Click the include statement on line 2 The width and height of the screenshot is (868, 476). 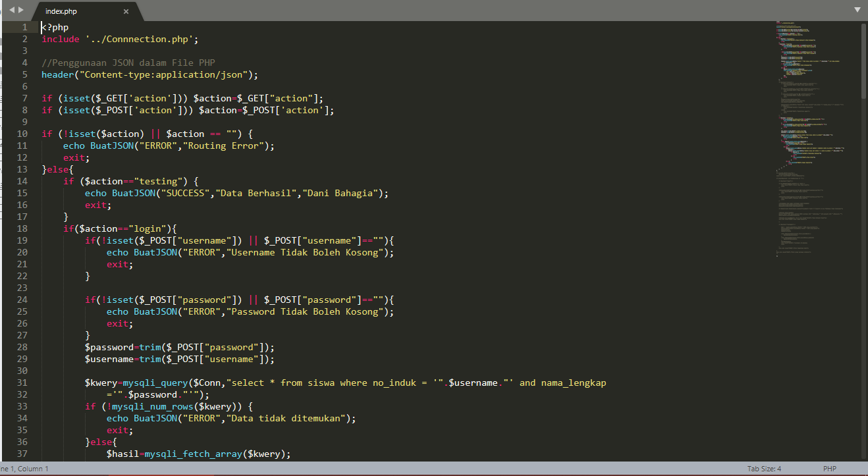pos(60,39)
